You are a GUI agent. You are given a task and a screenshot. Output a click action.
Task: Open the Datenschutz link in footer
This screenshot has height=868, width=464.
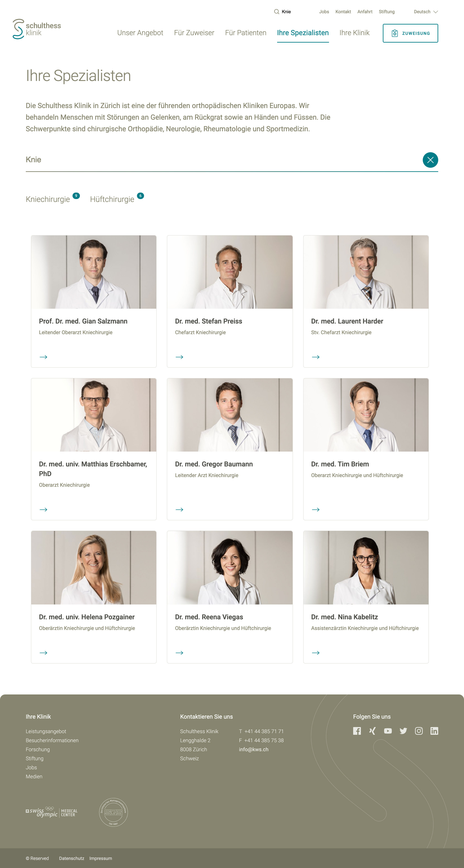point(72,858)
